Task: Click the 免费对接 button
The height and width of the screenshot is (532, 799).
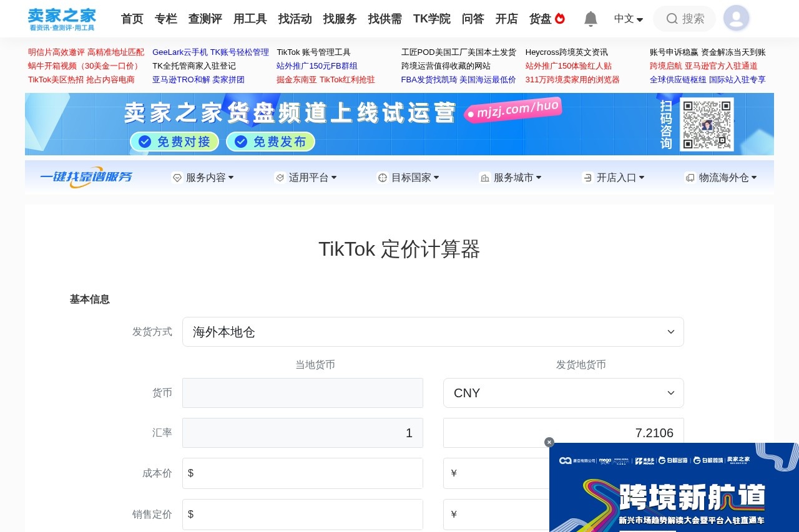Action: [174, 142]
